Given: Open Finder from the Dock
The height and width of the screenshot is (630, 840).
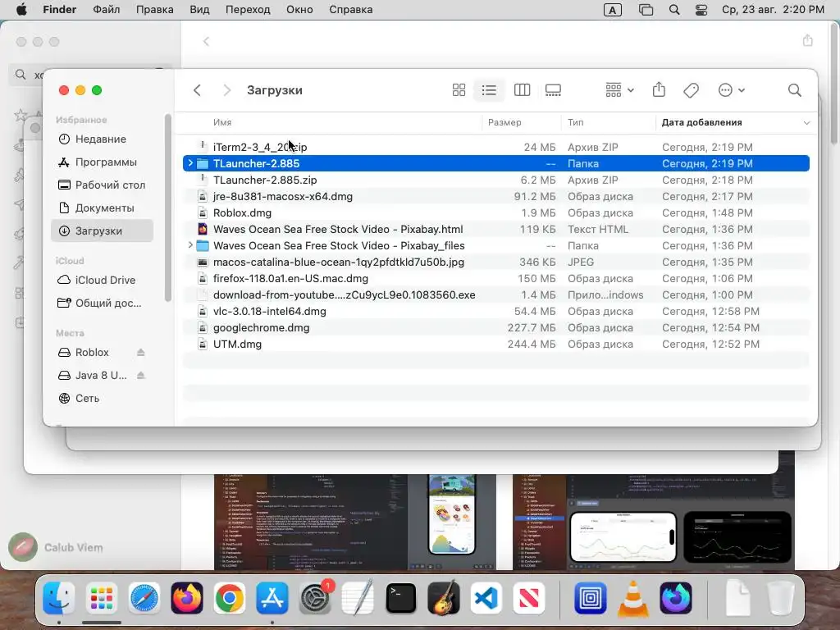Looking at the screenshot, I should point(58,598).
